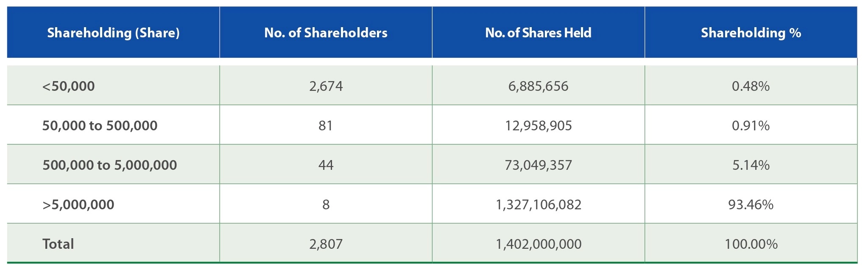Click the No. of Shares Held header
Screen dimensions: 868x273
[x=538, y=33]
